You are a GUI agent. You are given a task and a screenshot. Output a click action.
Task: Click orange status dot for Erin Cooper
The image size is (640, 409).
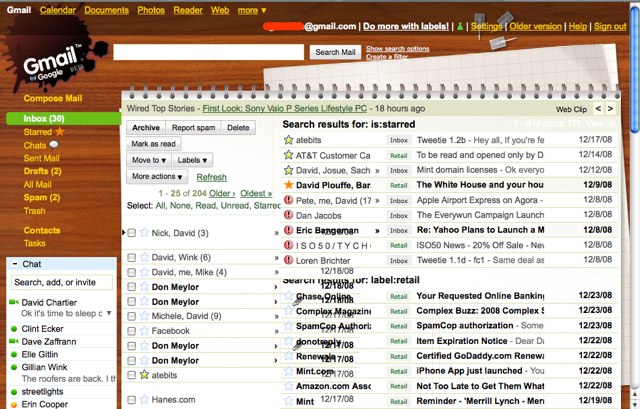tap(13, 405)
